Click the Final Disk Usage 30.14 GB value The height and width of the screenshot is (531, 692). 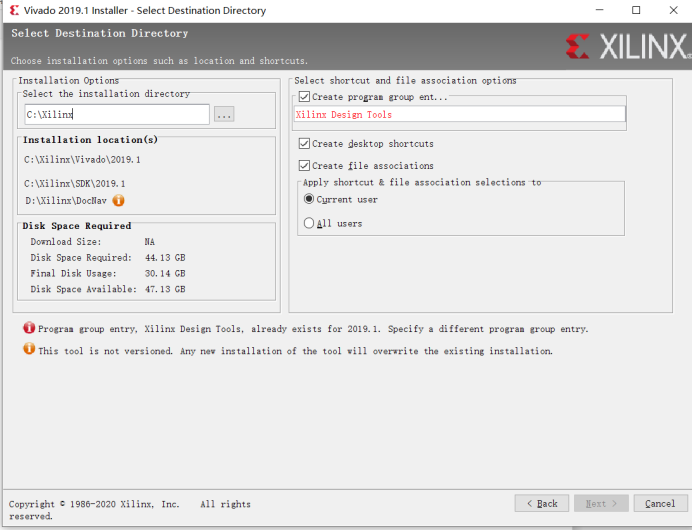point(165,274)
